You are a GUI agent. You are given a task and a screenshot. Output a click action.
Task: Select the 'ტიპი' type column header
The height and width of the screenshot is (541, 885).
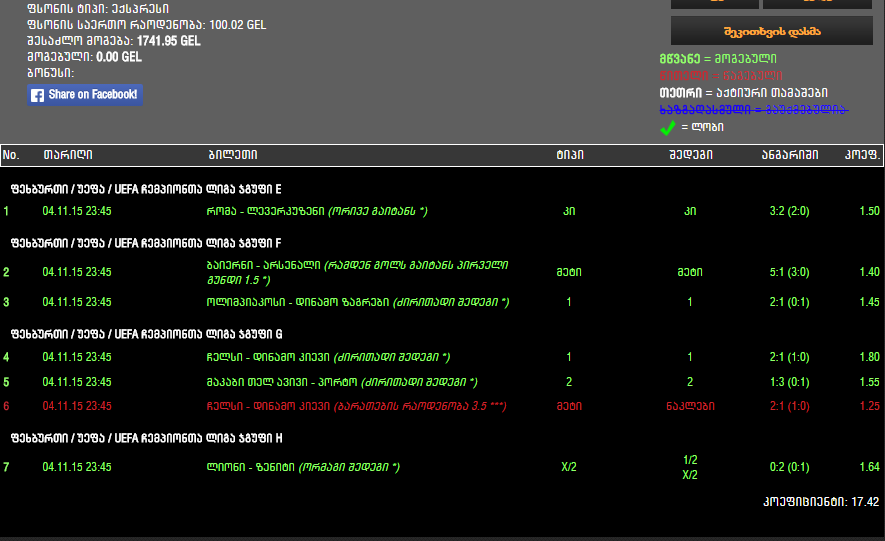click(x=570, y=155)
